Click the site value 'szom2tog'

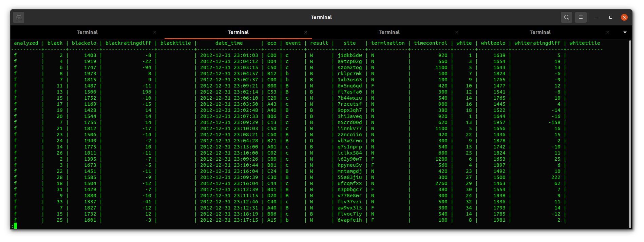pyautogui.click(x=350, y=67)
